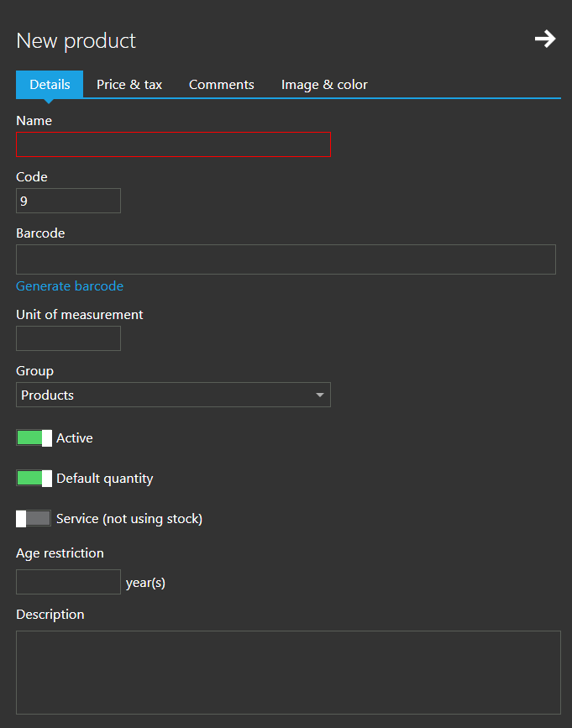Go to the Image & color tab
Viewport: 572px width, 728px height.
[324, 85]
